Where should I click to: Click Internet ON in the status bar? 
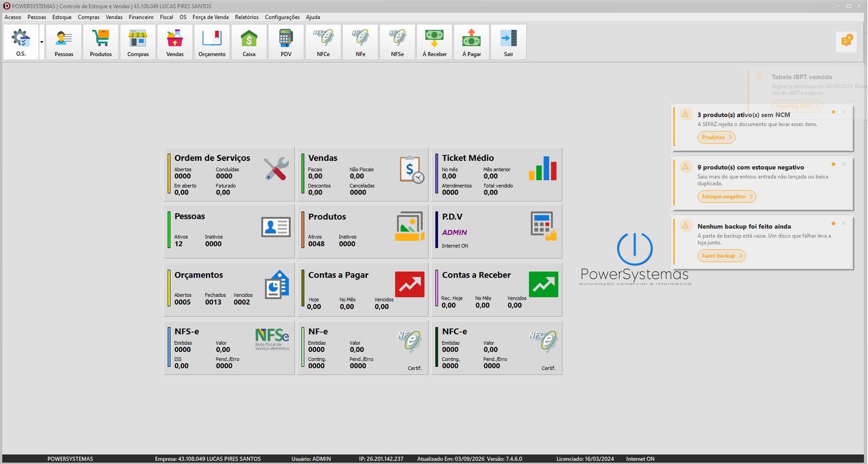(640, 459)
